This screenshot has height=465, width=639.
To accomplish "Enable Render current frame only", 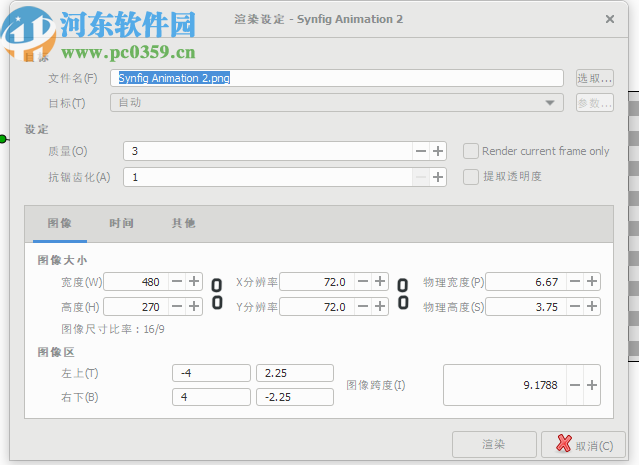I will [x=471, y=151].
